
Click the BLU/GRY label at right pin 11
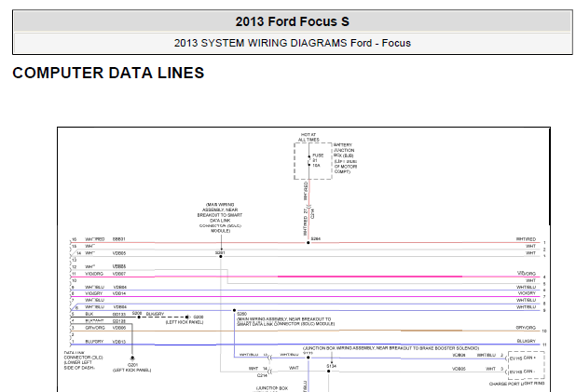(x=527, y=341)
